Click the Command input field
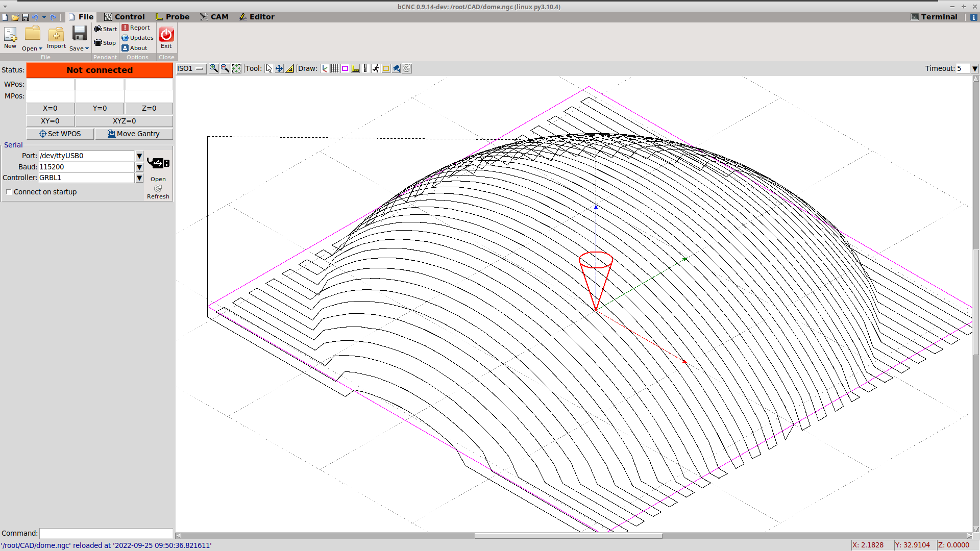Image resolution: width=980 pixels, height=551 pixels. tap(106, 533)
